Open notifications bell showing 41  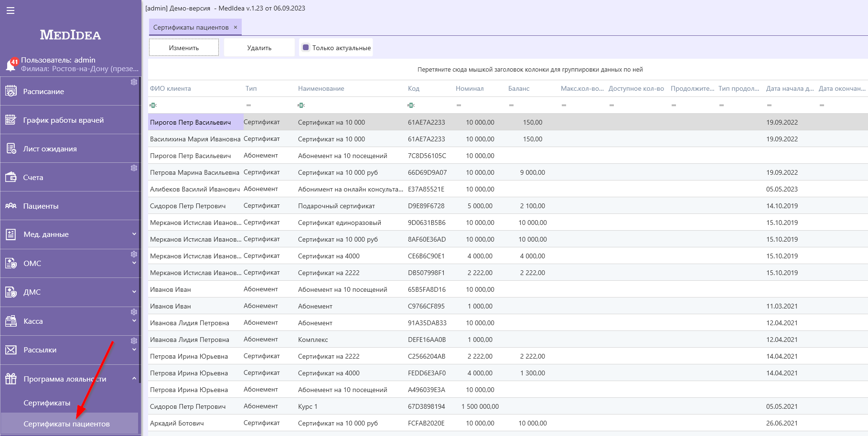click(x=11, y=64)
